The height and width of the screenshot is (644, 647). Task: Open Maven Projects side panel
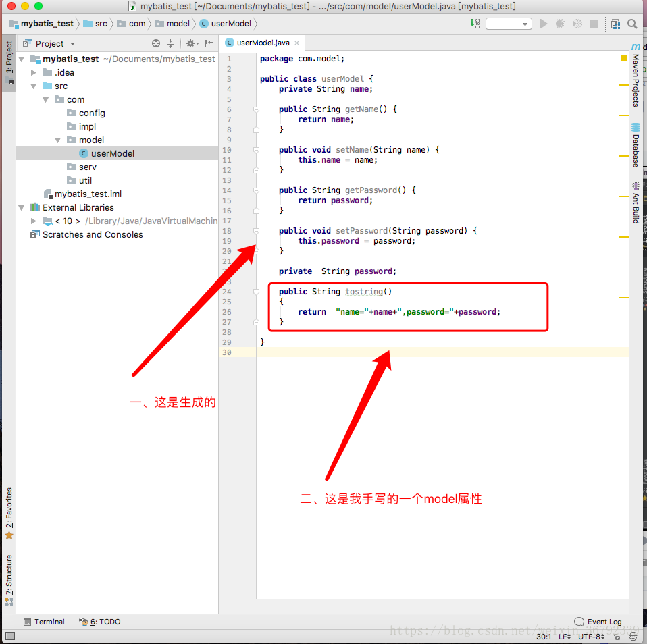[x=636, y=74]
